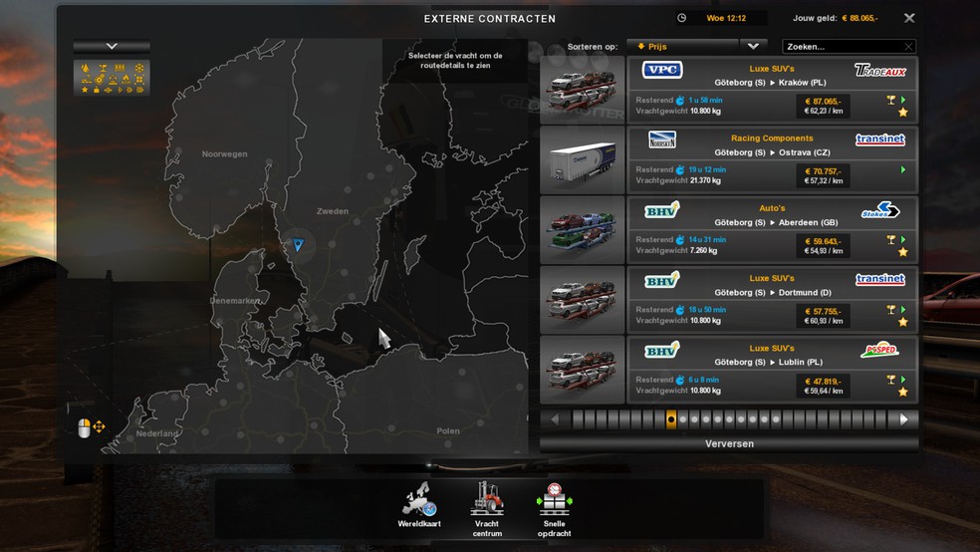Image resolution: width=980 pixels, height=552 pixels.
Task: Click the green arrow on Ostrava contract
Action: click(x=903, y=170)
